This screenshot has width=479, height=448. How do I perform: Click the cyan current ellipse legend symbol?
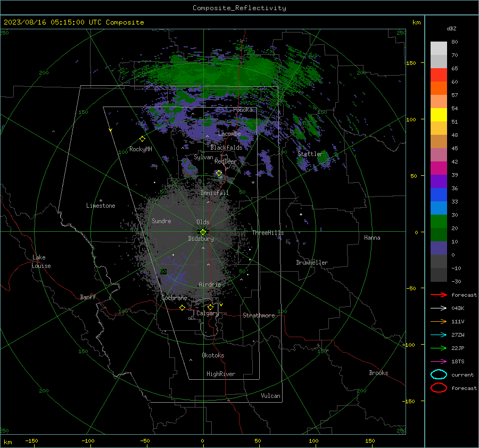(x=439, y=374)
